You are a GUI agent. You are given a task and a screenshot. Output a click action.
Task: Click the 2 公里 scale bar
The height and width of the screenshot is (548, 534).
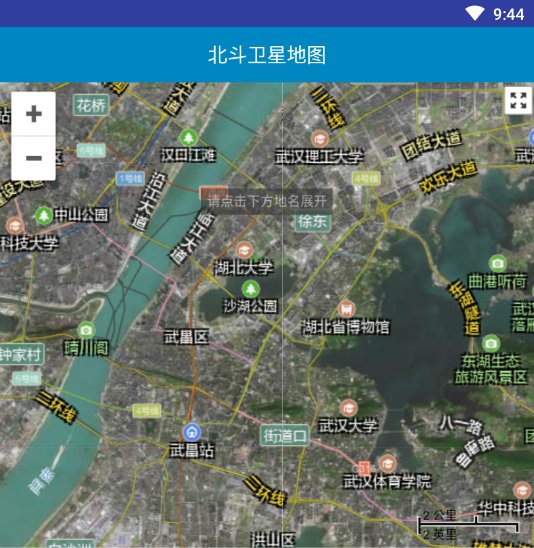(468, 525)
